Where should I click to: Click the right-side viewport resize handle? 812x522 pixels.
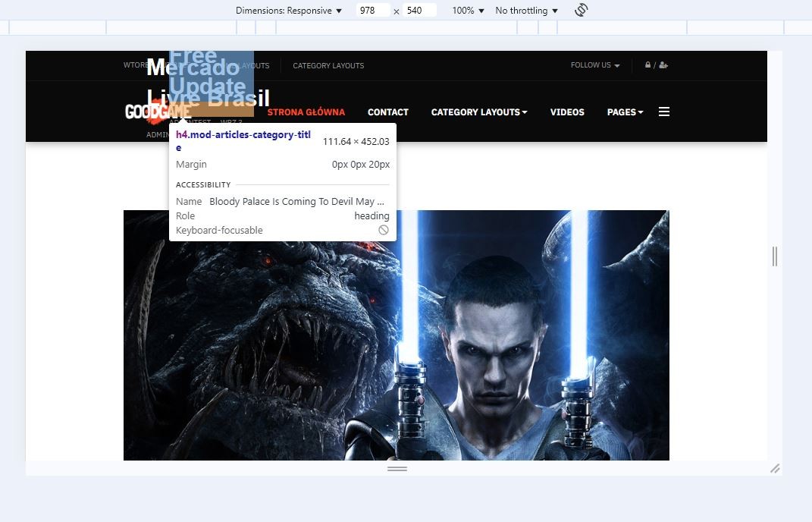pos(774,256)
